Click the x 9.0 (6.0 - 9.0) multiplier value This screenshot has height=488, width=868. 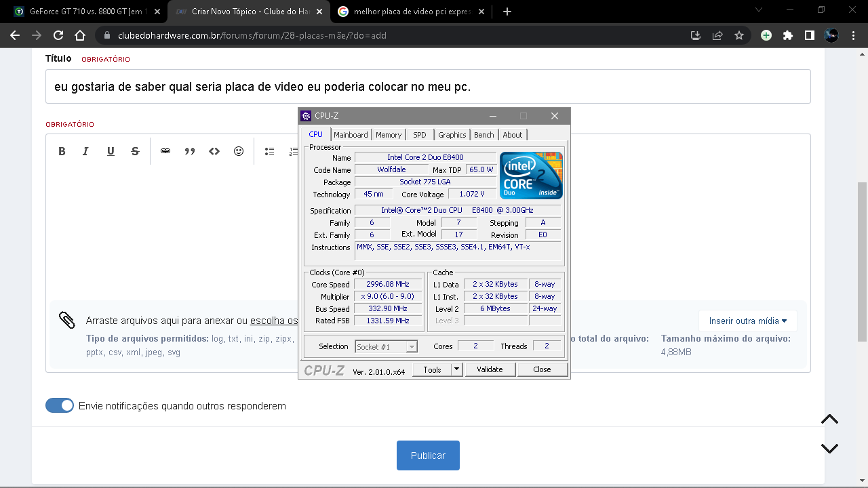coord(388,296)
